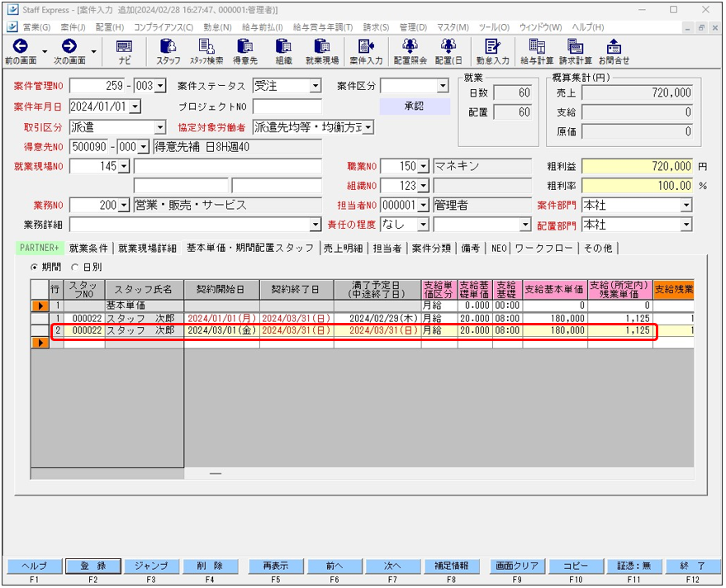
Task: Click the 補足情報 F8 button
Action: tap(452, 566)
